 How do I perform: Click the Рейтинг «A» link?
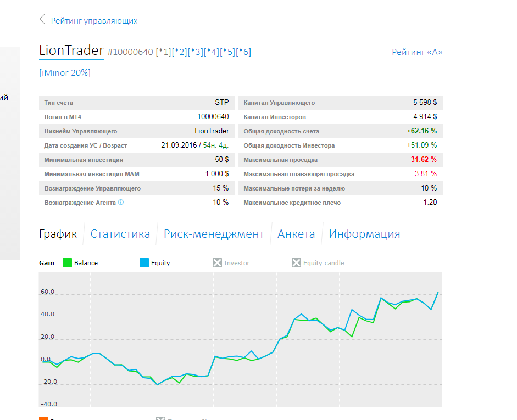[x=417, y=52]
